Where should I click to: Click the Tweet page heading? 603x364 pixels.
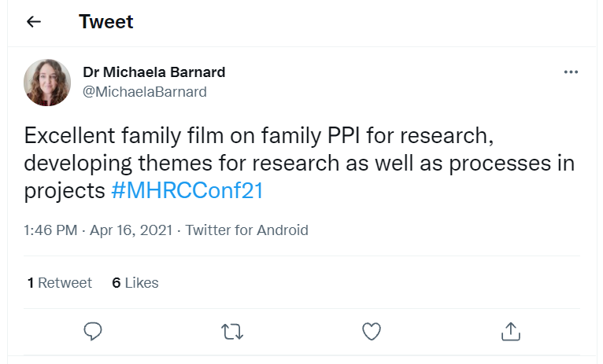point(106,22)
